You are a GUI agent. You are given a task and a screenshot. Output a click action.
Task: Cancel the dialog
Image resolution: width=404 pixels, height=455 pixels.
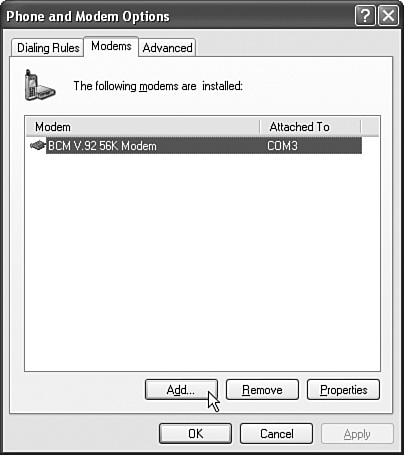click(x=276, y=434)
